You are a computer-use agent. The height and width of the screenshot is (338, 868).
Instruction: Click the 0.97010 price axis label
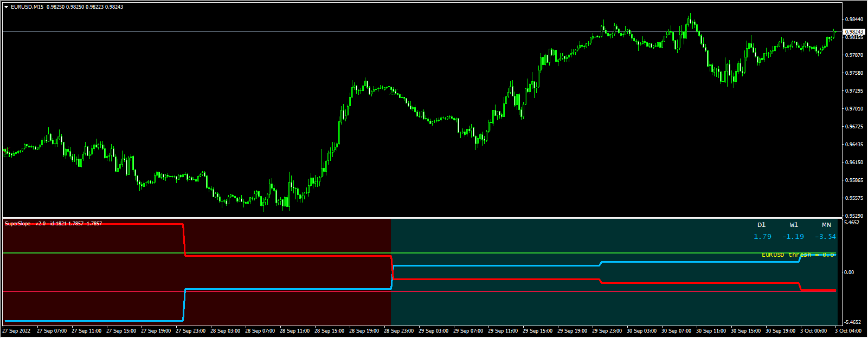854,109
